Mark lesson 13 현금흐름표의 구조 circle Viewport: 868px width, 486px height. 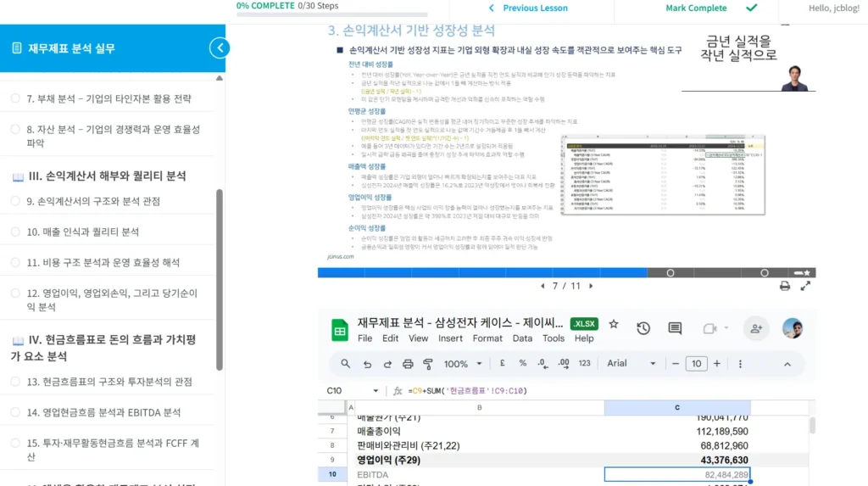point(15,382)
